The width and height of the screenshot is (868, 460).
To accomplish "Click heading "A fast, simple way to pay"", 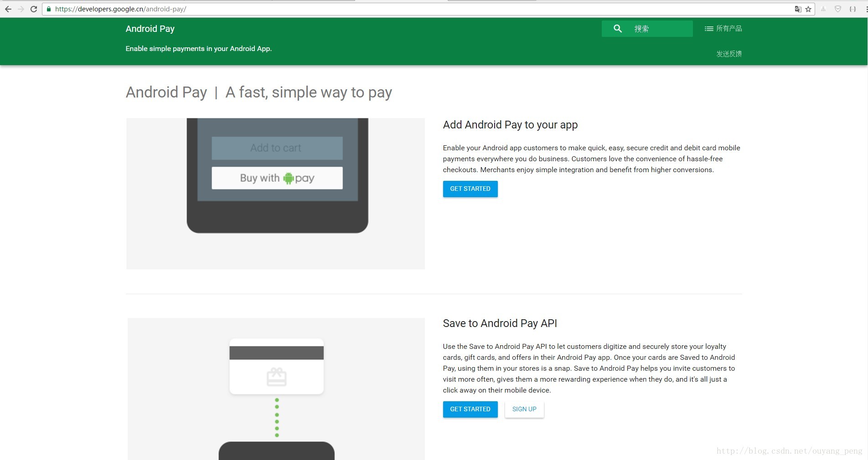I will tap(309, 92).
